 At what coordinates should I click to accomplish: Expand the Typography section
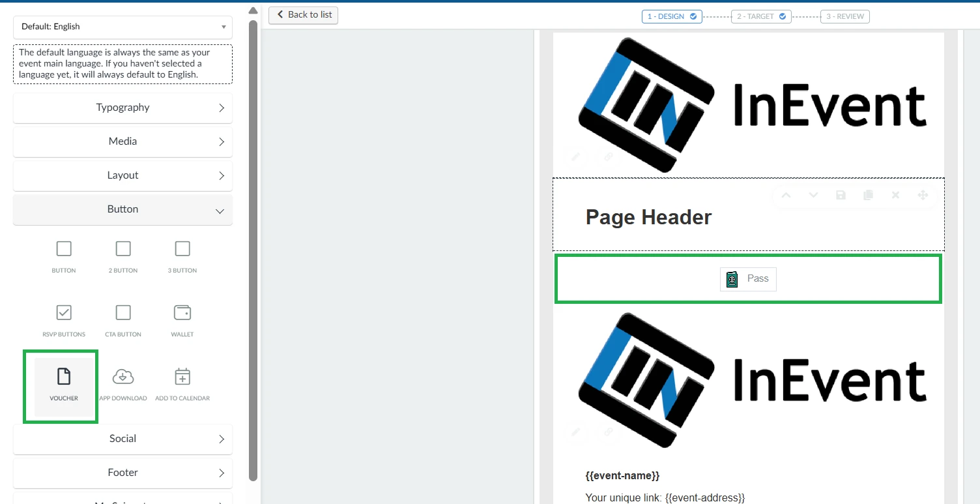[x=122, y=108]
